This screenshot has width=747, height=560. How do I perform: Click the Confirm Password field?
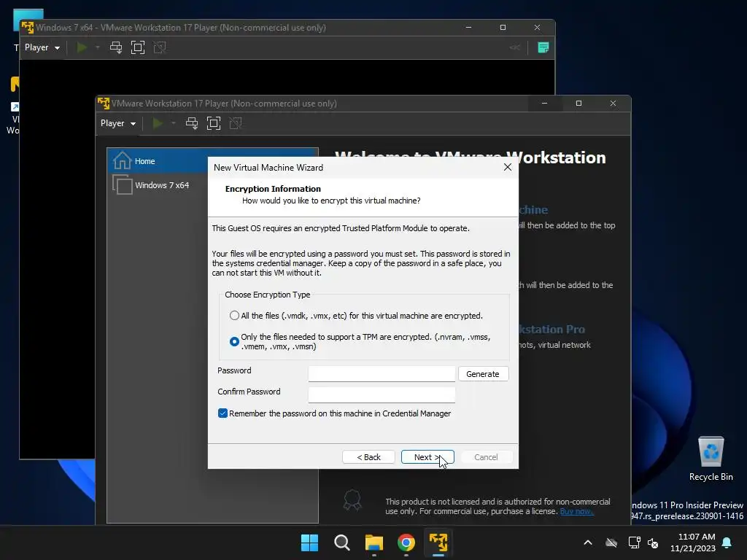382,394
